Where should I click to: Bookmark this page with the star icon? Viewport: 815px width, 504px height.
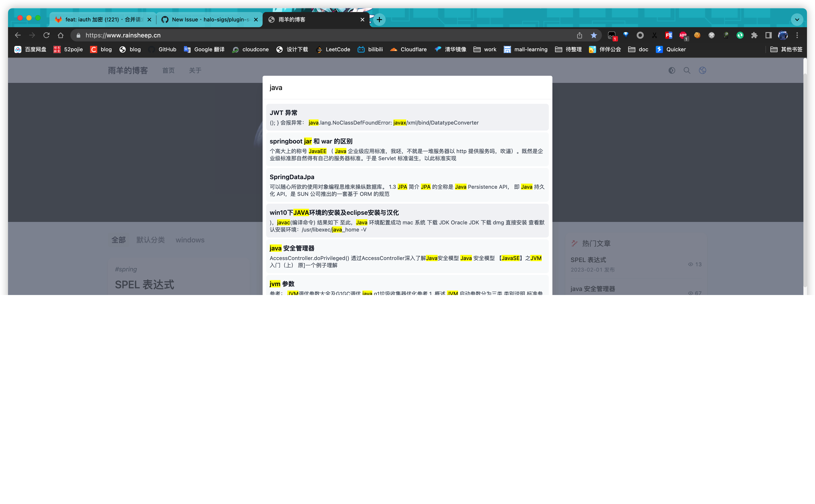tap(594, 35)
